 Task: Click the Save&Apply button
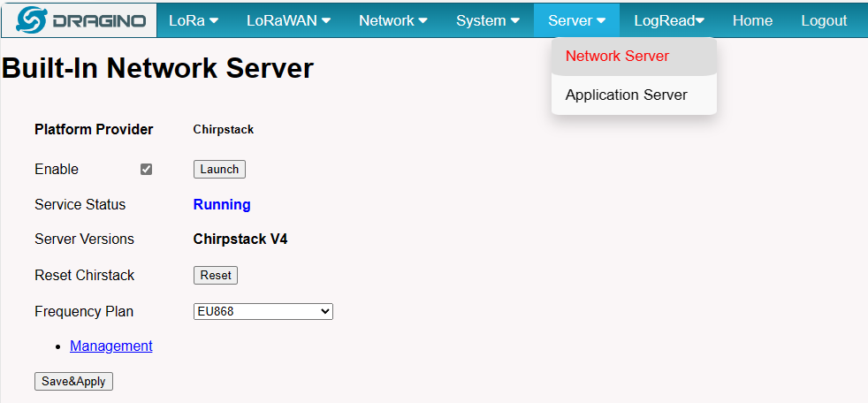point(73,382)
